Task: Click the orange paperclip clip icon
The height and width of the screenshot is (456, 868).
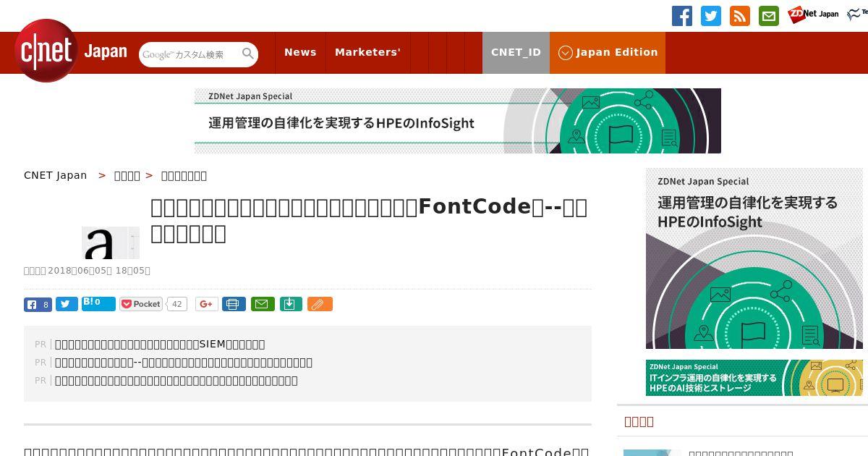Action: point(320,304)
